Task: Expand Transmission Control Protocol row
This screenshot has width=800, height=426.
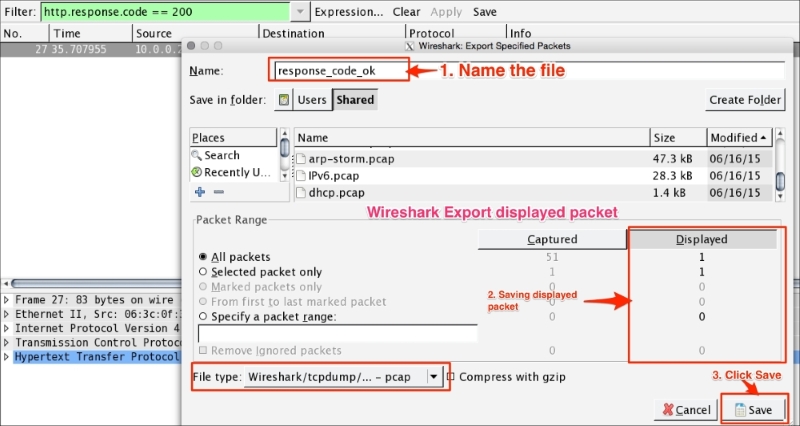Action: tap(6, 342)
